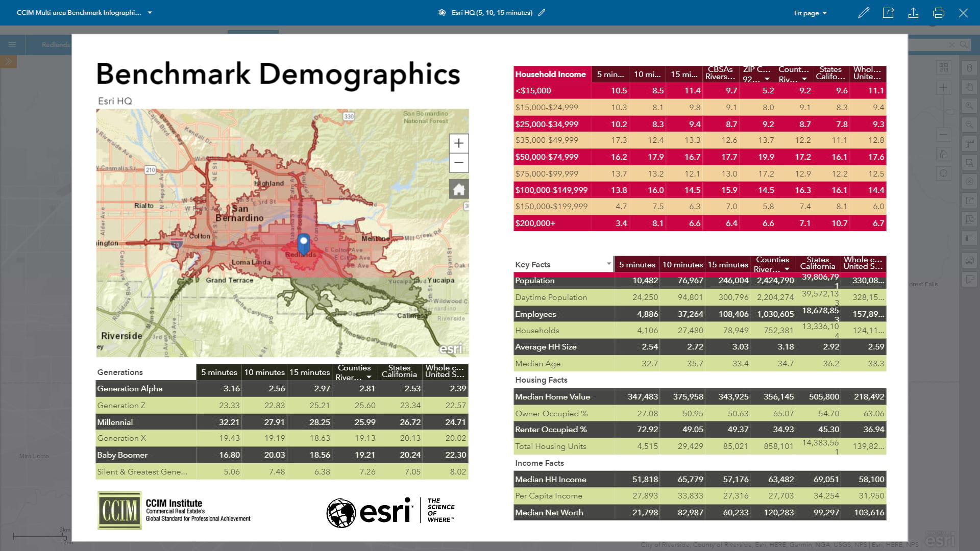
Task: Zoom out using the map minus button
Action: pyautogui.click(x=458, y=163)
